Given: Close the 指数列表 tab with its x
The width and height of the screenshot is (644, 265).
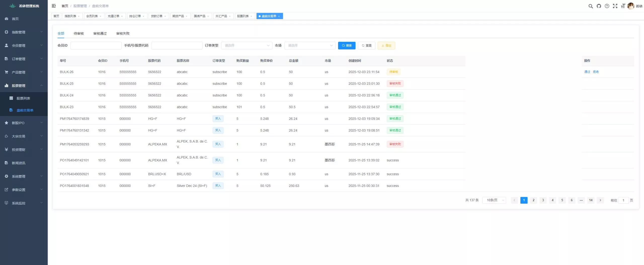Looking at the screenshot, I should (x=79, y=16).
